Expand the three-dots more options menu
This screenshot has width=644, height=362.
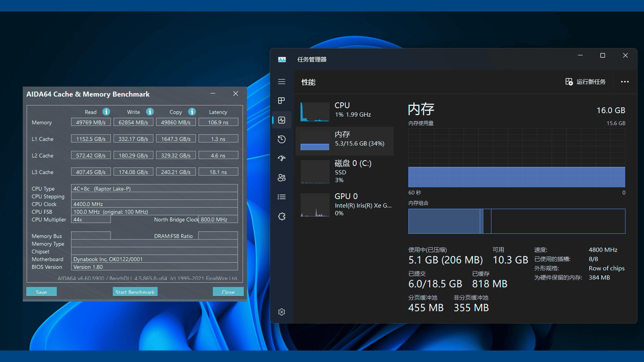625,82
